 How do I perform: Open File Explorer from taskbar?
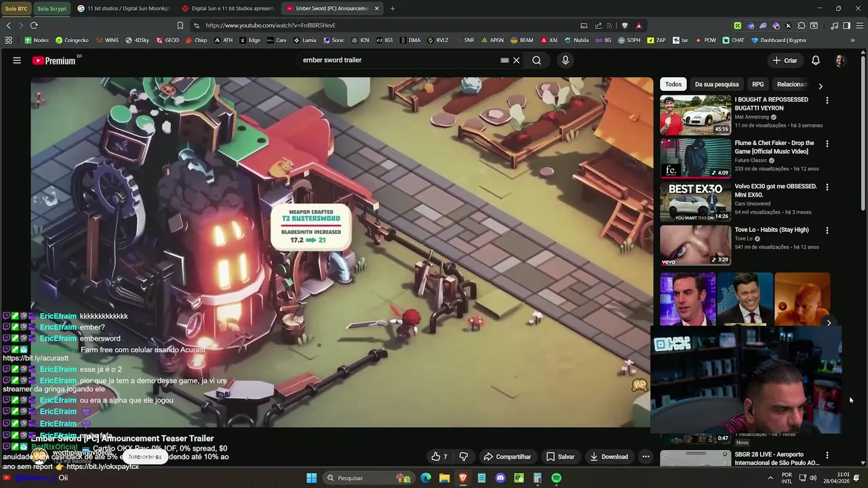pyautogui.click(x=444, y=478)
